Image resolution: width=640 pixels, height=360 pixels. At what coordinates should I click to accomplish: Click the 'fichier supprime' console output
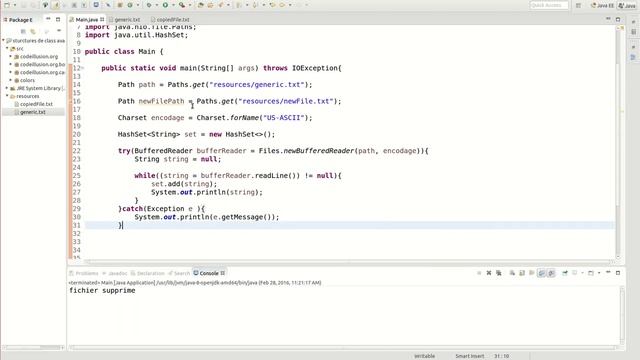pos(102,291)
